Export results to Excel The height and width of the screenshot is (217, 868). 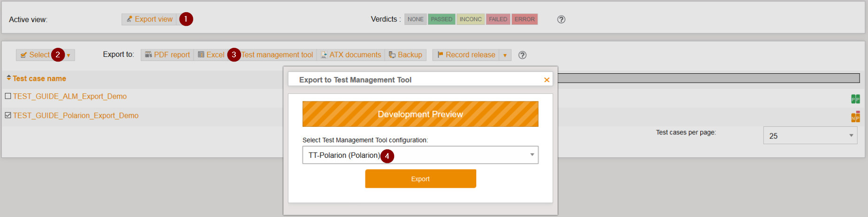click(x=211, y=55)
